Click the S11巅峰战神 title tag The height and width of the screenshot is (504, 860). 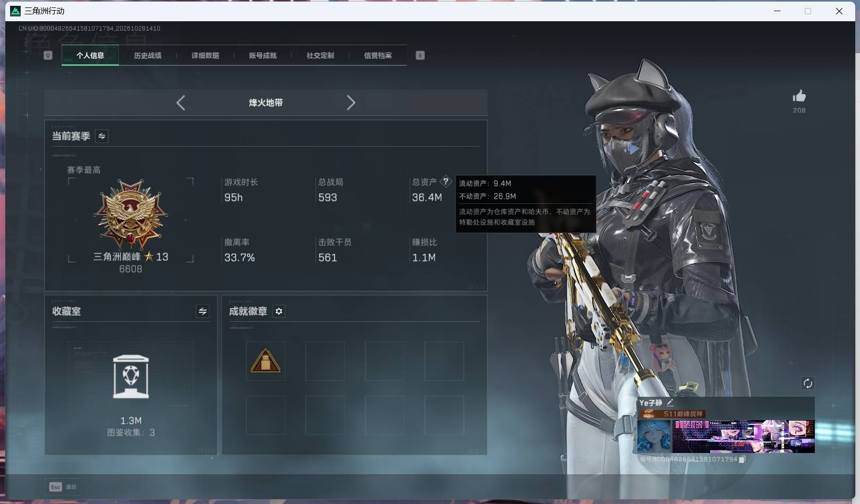(672, 414)
